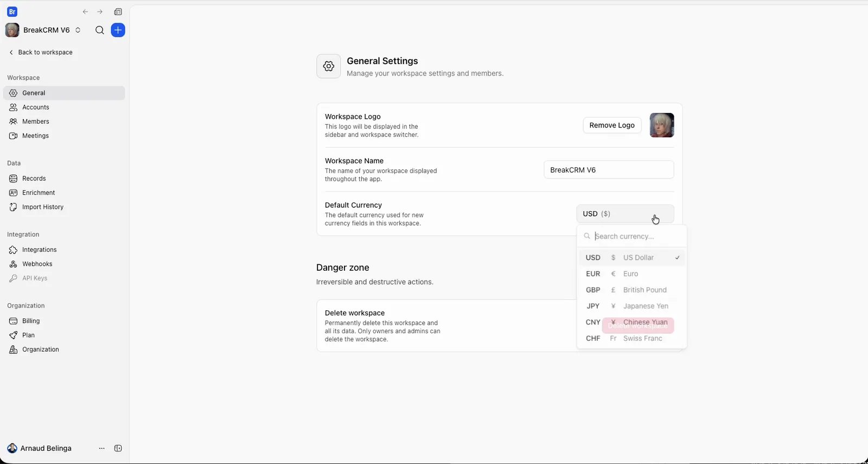Toggle the USD ($) default currency dropdown
The width and height of the screenshot is (868, 464).
coord(625,214)
